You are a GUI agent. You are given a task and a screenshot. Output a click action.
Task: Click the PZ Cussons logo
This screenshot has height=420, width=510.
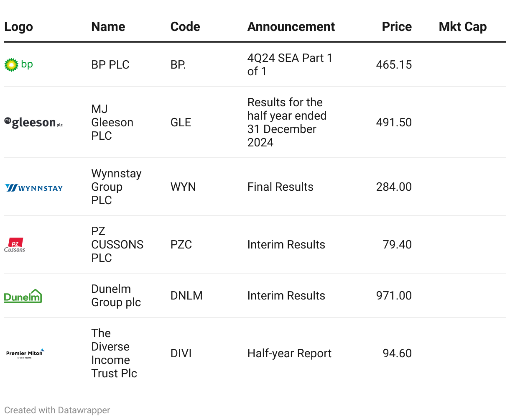tap(15, 245)
